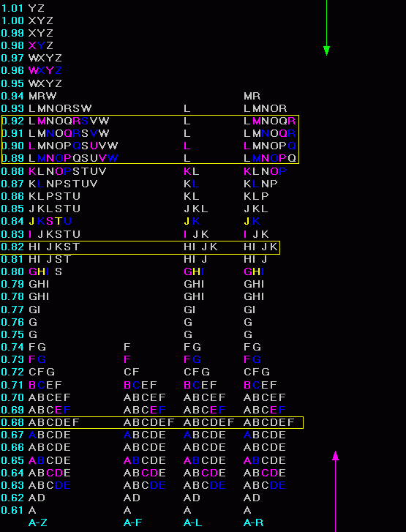Select the 0.90 price label
406x532 pixels.
(12, 146)
